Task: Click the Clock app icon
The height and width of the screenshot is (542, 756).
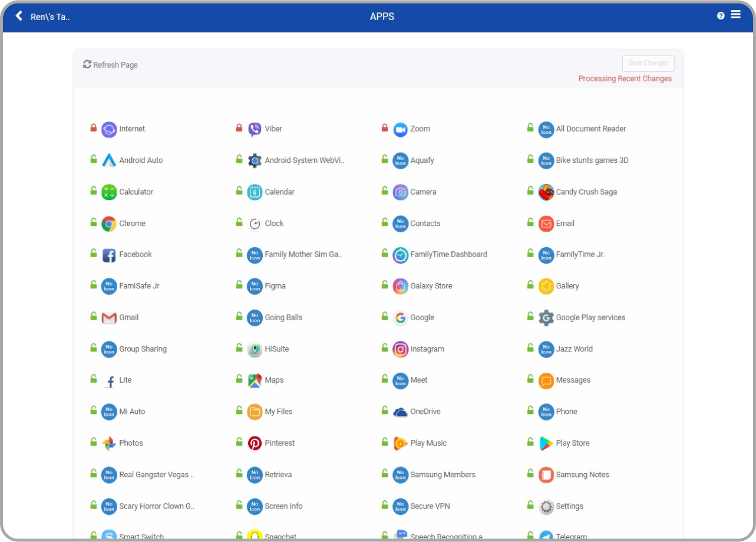Action: 255,224
